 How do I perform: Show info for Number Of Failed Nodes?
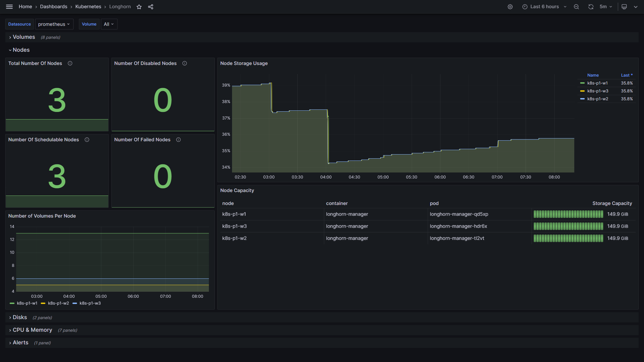[x=178, y=140]
